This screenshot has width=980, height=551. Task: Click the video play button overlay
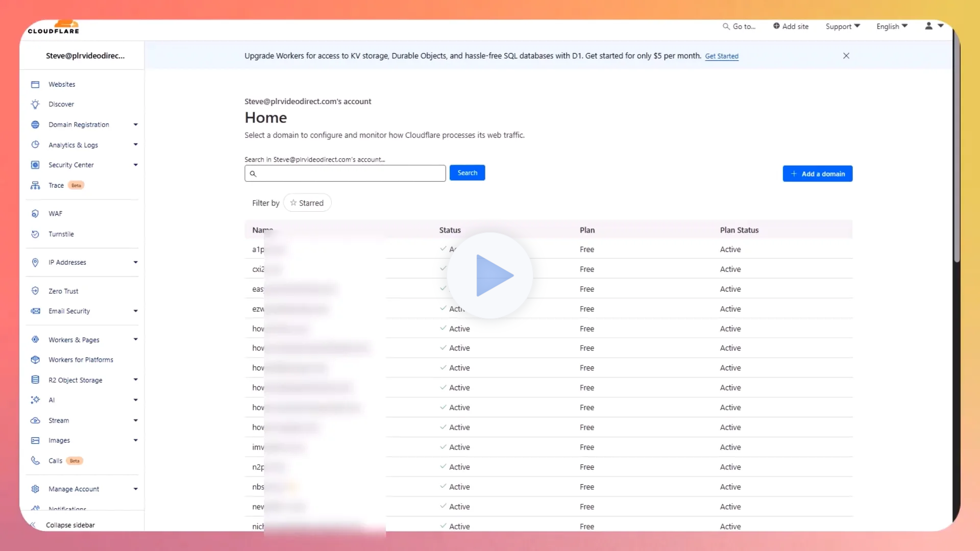click(490, 275)
